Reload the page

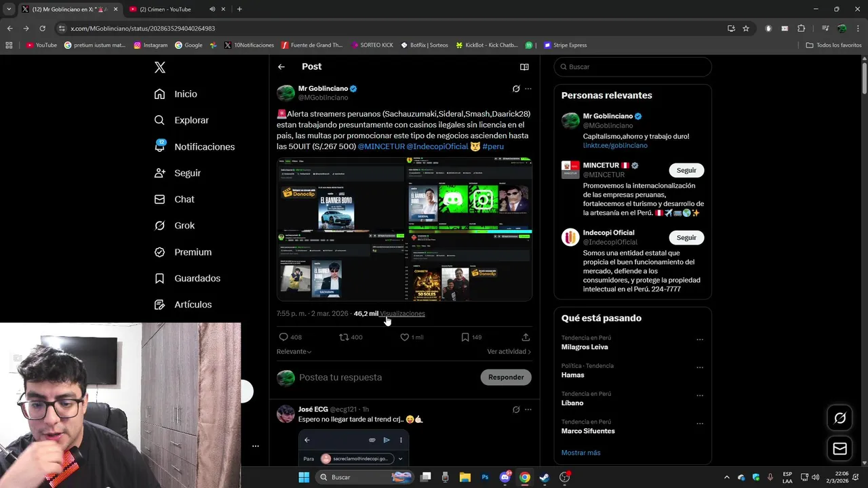tap(42, 28)
